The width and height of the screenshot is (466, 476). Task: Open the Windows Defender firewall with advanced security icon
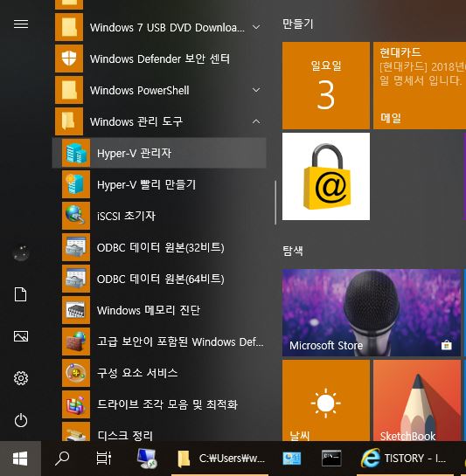click(76, 341)
